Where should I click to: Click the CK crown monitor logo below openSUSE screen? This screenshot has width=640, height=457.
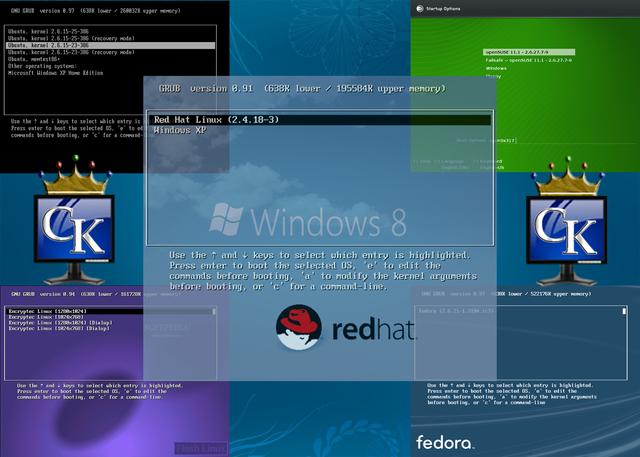pyautogui.click(x=567, y=221)
